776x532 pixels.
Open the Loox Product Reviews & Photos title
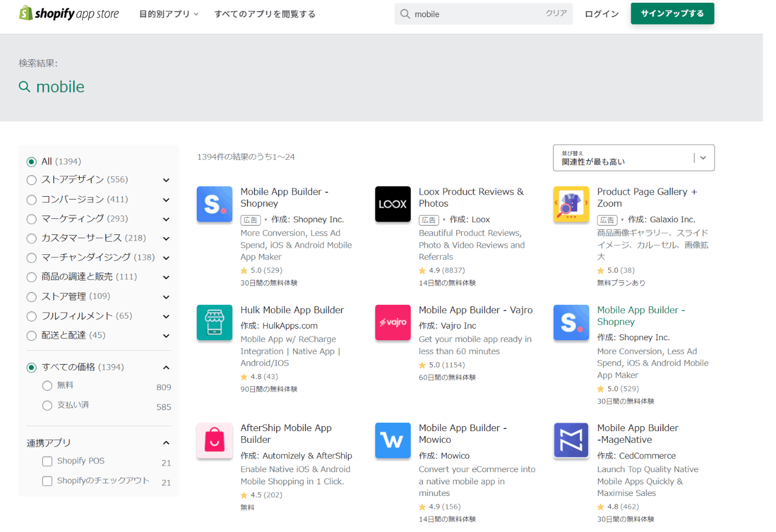coord(471,198)
